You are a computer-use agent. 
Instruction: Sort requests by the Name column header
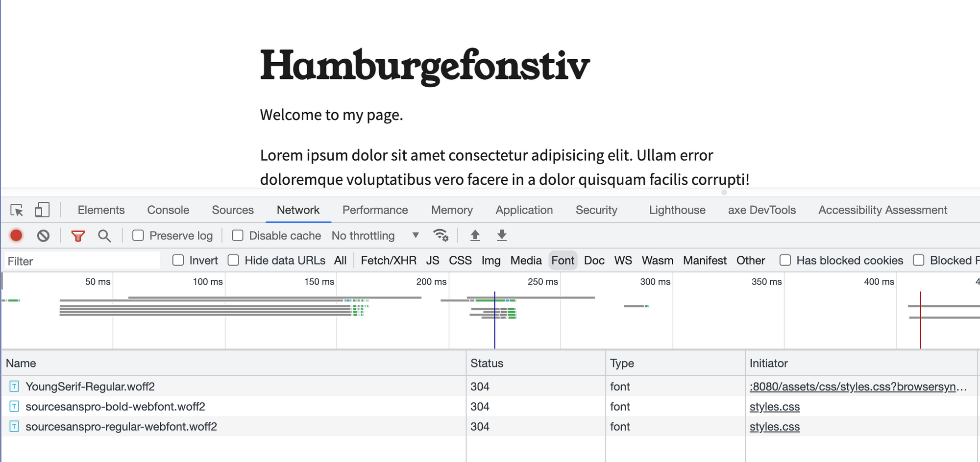pos(233,363)
